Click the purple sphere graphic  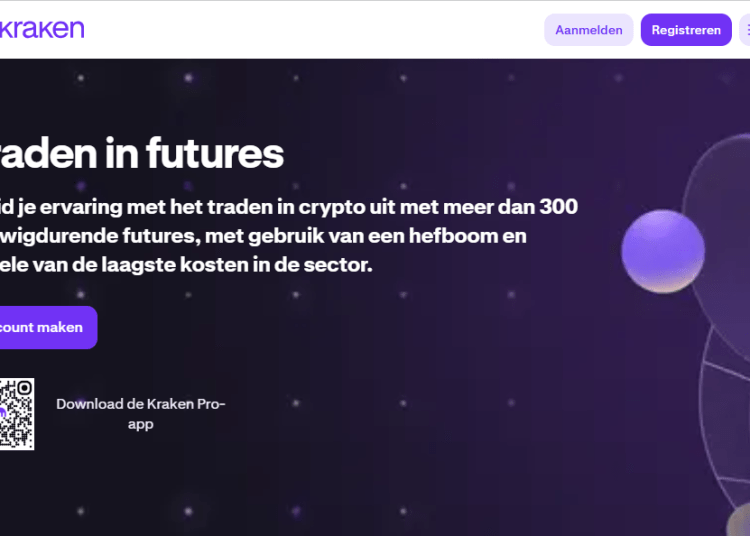(663, 250)
